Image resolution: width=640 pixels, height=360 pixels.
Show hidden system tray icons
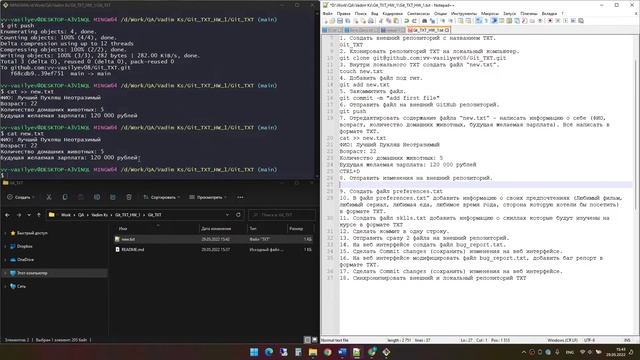tap(524, 352)
